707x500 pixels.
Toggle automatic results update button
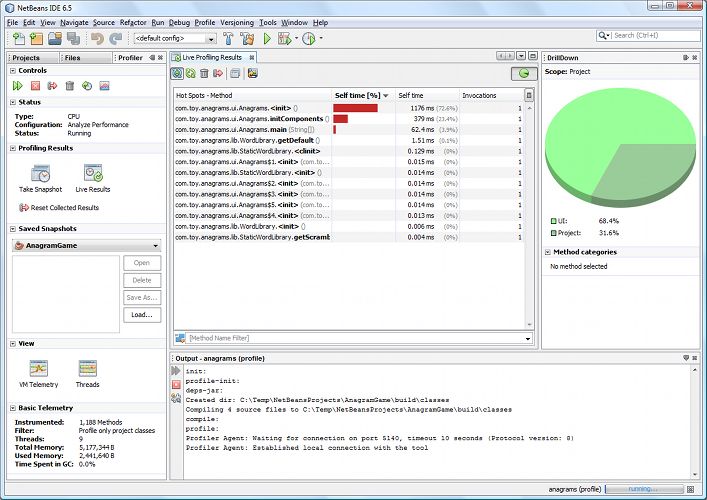coord(177,73)
